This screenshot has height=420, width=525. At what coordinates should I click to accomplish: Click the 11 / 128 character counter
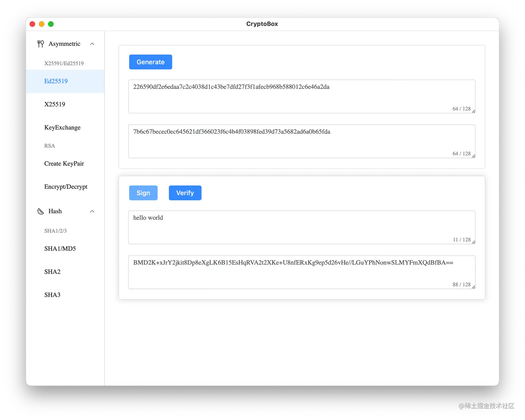[462, 240]
